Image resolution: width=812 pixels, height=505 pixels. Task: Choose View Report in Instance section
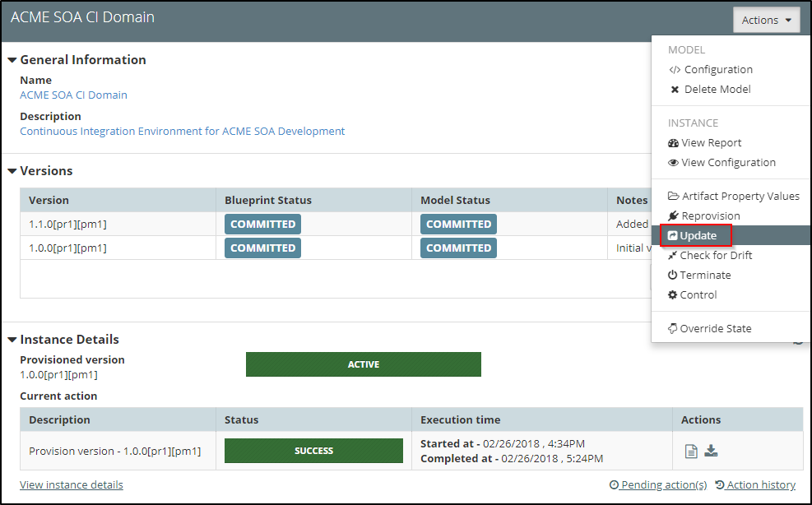click(711, 143)
